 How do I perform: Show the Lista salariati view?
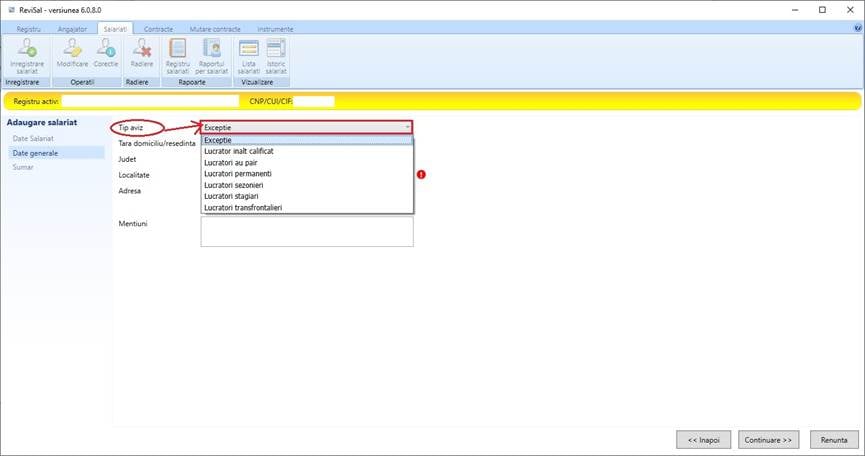click(x=249, y=52)
